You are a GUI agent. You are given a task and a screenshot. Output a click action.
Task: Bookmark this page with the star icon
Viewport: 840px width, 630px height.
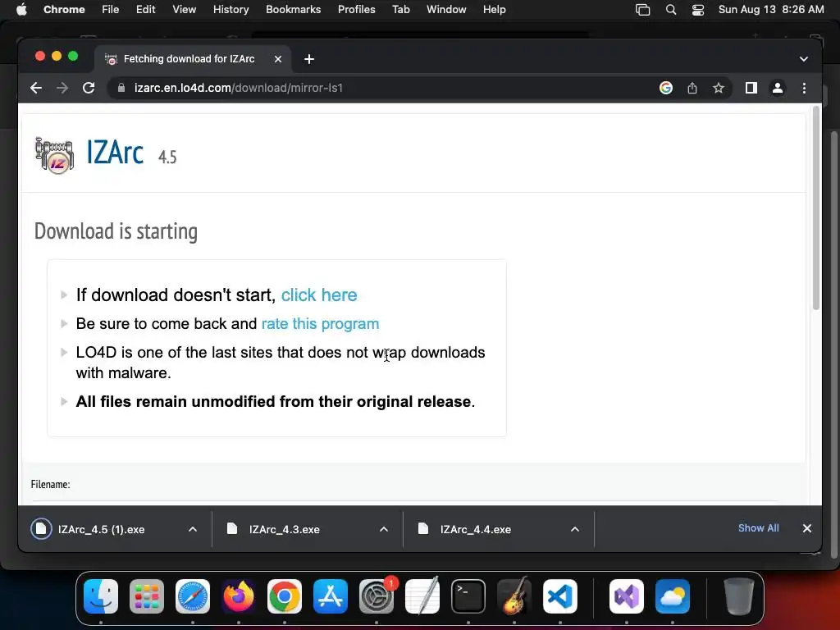tap(719, 88)
